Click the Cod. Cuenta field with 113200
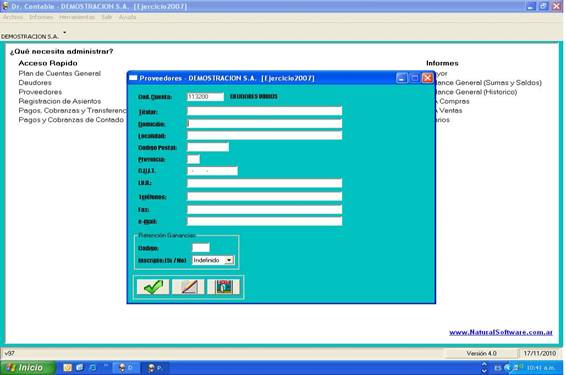This screenshot has height=375, width=566. 205,97
